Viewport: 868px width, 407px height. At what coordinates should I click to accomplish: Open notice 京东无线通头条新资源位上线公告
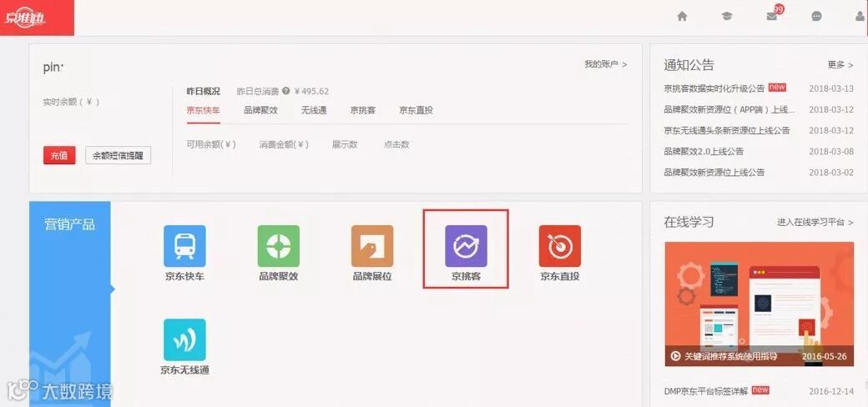coord(727,130)
